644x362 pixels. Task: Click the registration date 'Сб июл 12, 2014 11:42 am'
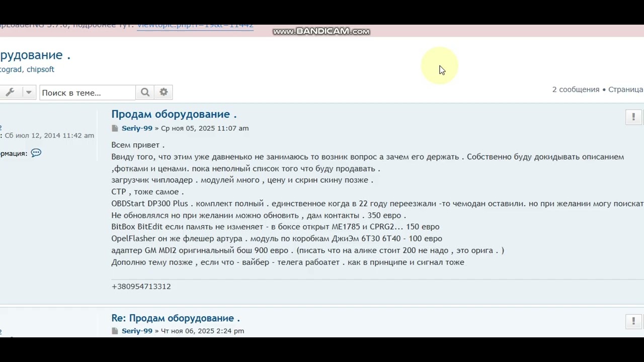click(x=49, y=136)
